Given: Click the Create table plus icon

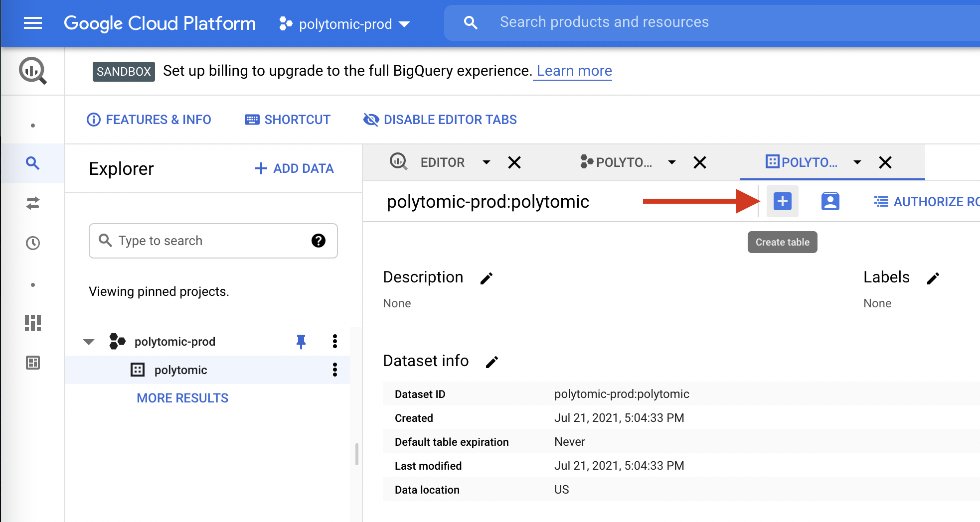Looking at the screenshot, I should [782, 201].
